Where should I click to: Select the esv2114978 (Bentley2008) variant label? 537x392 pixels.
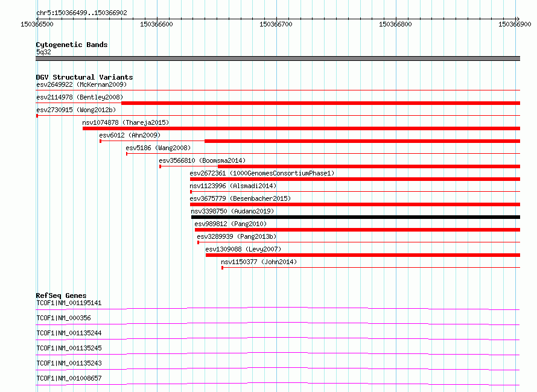click(x=80, y=97)
